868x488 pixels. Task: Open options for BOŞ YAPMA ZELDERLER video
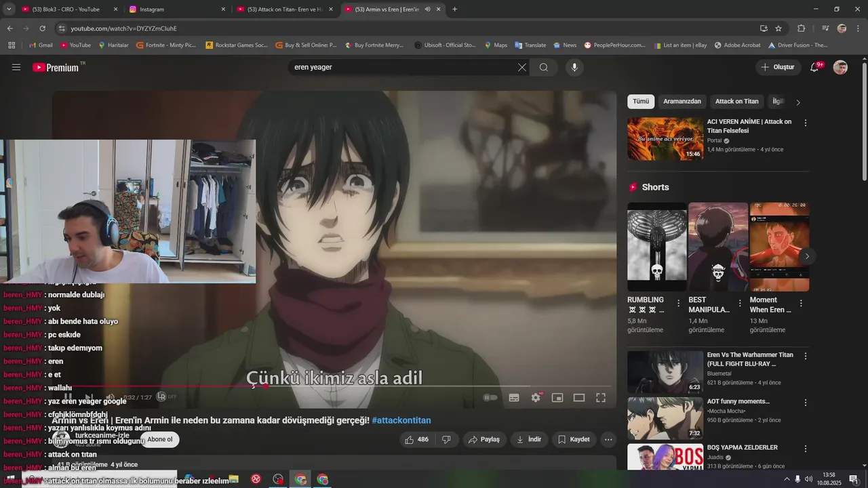(x=806, y=449)
